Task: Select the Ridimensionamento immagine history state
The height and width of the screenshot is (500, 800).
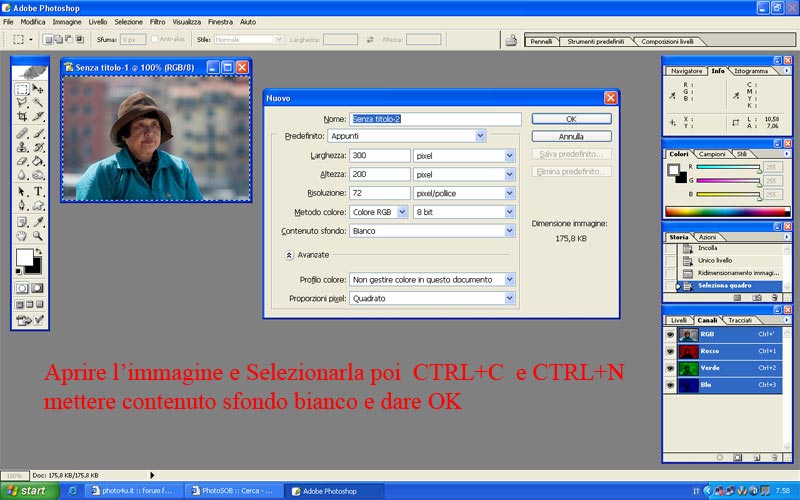Action: (x=730, y=273)
